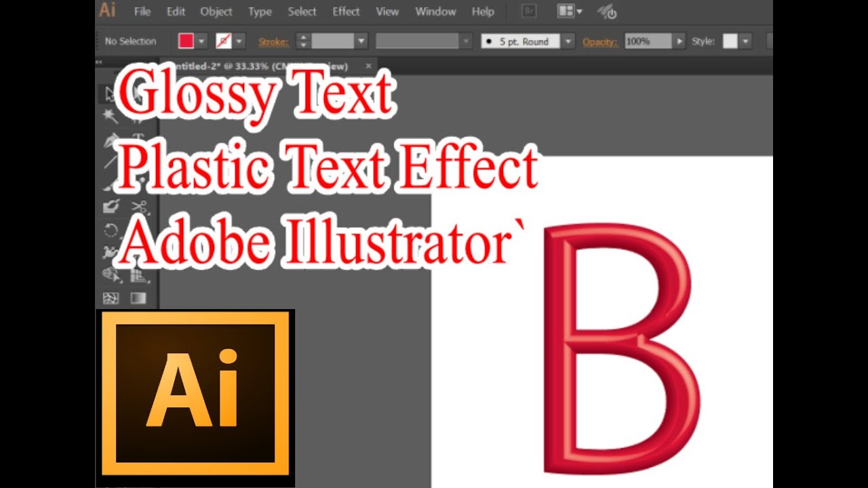
Task: Open the Object menu
Action: click(x=216, y=12)
